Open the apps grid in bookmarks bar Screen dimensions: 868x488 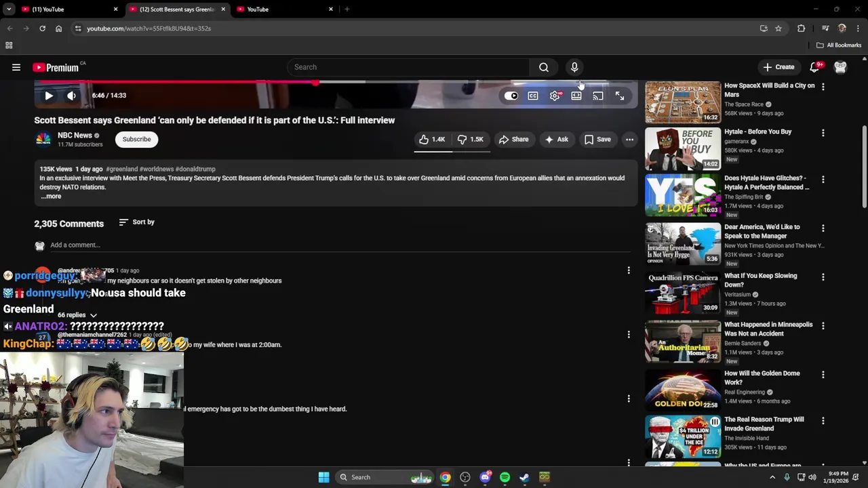point(9,45)
